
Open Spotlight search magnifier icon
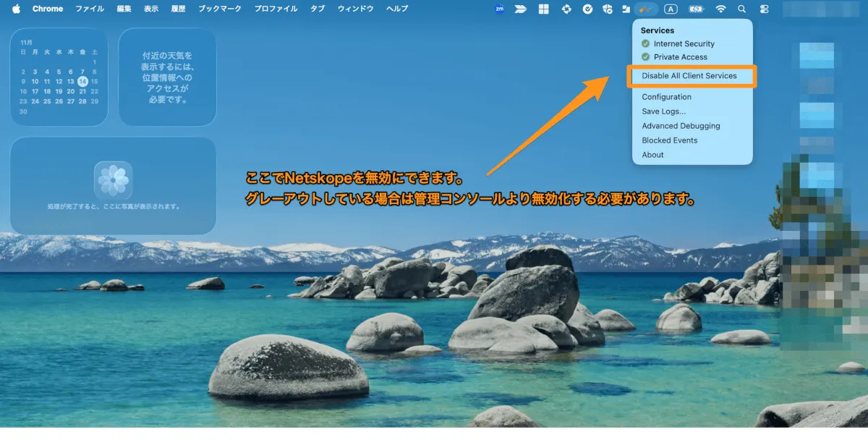click(x=741, y=9)
